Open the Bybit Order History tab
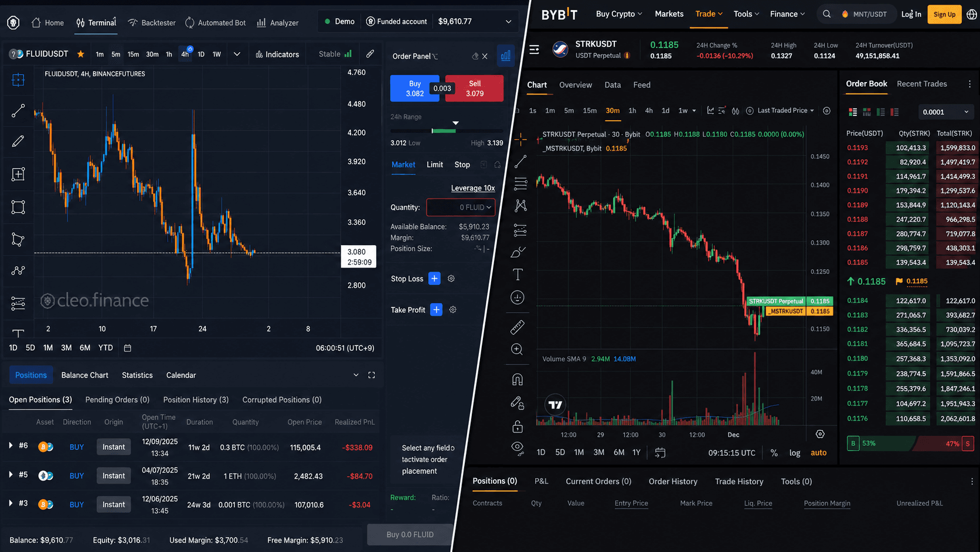 [x=673, y=482]
